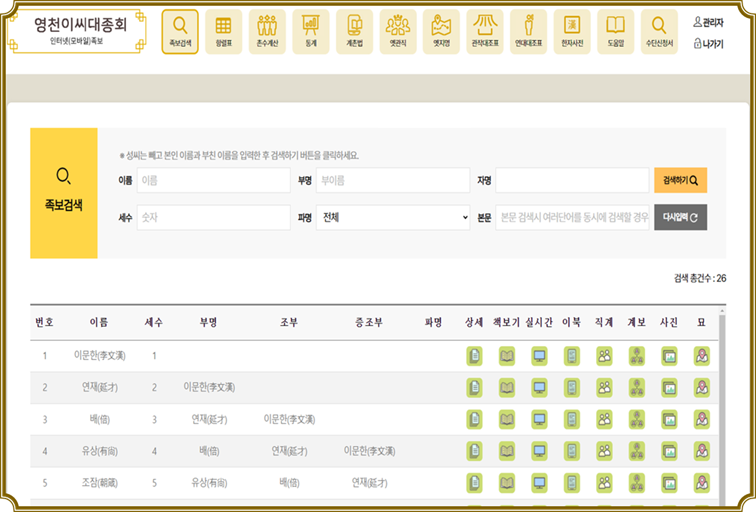Open the 계촌법 icon

coord(354,31)
